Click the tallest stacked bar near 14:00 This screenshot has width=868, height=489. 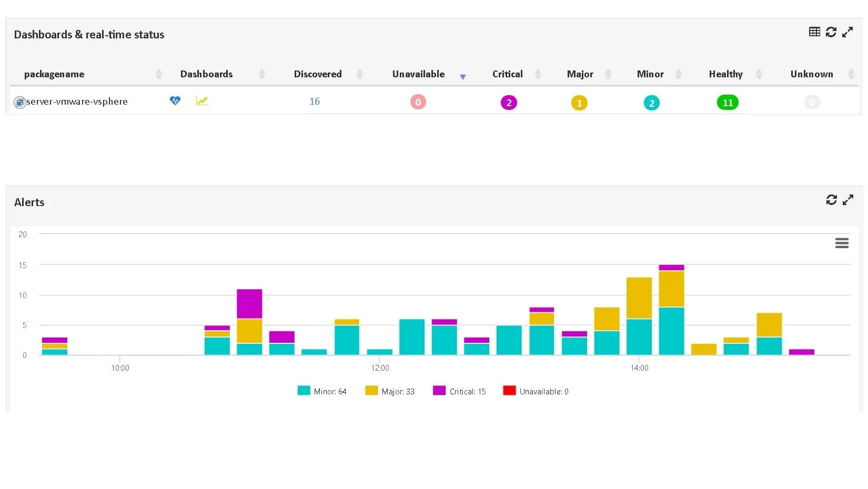(671, 310)
